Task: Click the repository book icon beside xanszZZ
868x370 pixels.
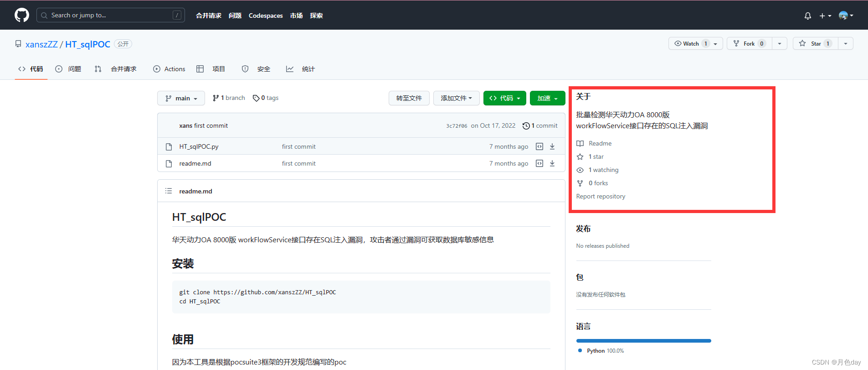Action: click(18, 44)
